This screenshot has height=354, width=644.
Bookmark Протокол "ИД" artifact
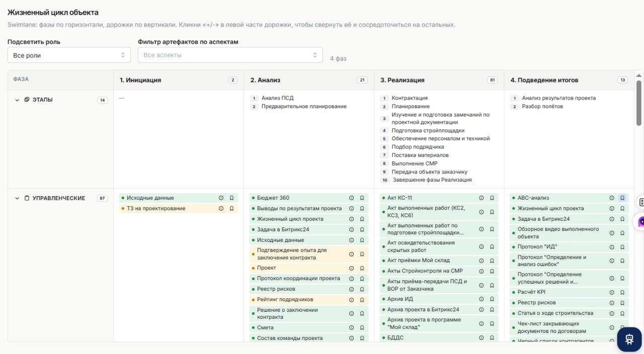tap(622, 247)
